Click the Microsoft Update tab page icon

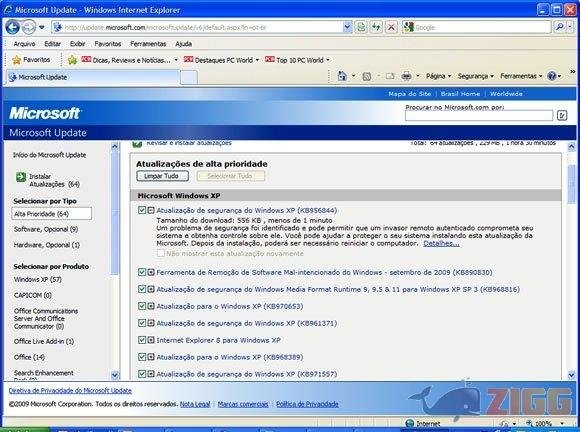pos(13,77)
